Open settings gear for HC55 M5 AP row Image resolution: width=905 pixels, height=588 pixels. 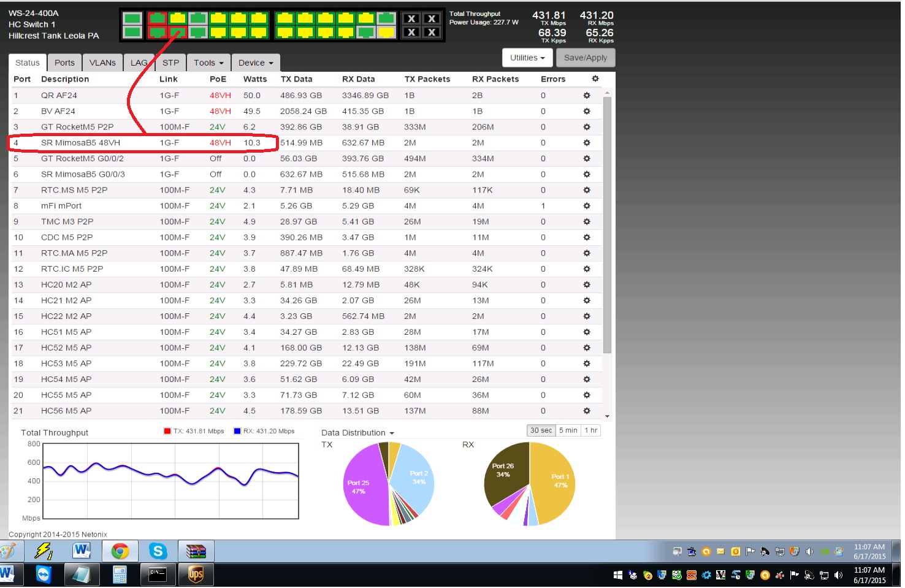[587, 395]
